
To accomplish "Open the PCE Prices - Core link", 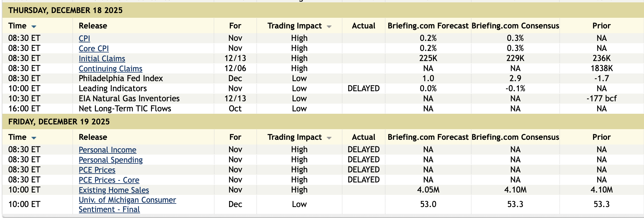I will pos(109,180).
